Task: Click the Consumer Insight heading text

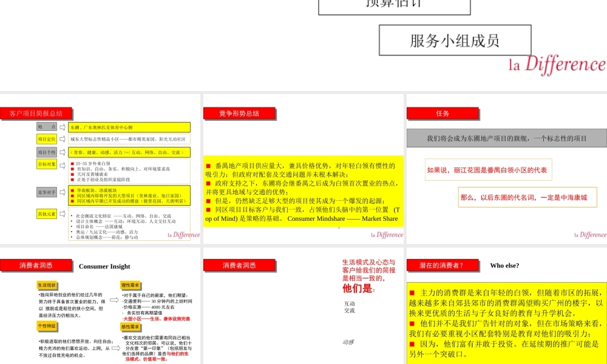Action: pos(104,266)
